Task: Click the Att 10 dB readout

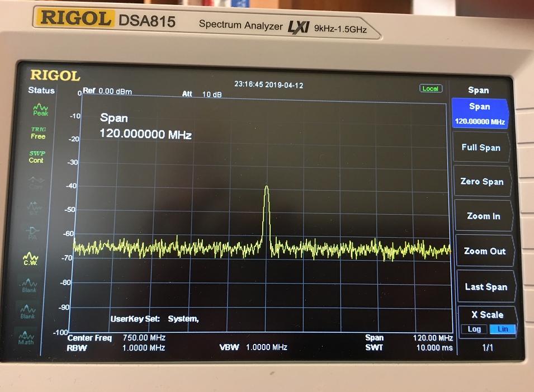Action: [202, 94]
